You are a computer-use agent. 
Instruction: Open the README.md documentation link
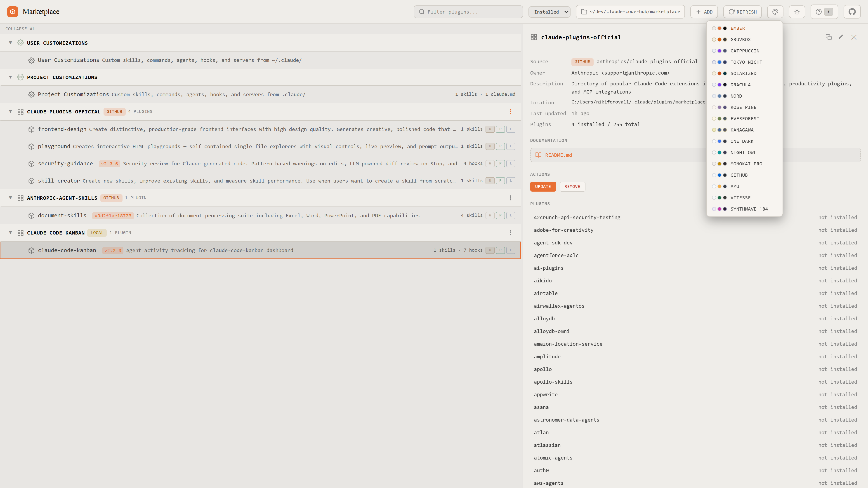(558, 155)
